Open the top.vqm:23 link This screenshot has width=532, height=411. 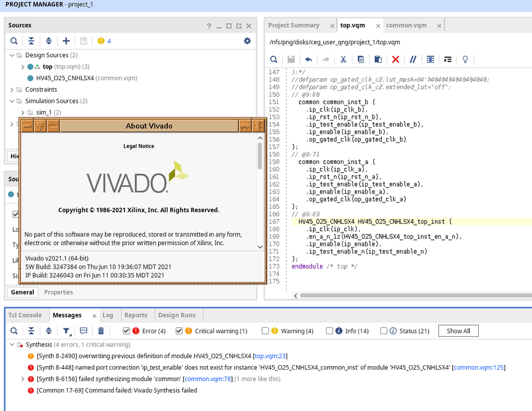(x=270, y=356)
